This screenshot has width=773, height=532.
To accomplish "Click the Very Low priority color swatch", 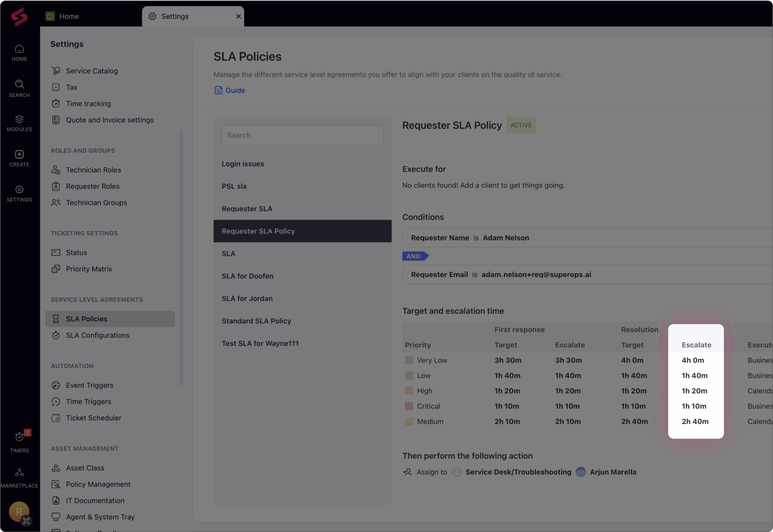I will point(409,360).
